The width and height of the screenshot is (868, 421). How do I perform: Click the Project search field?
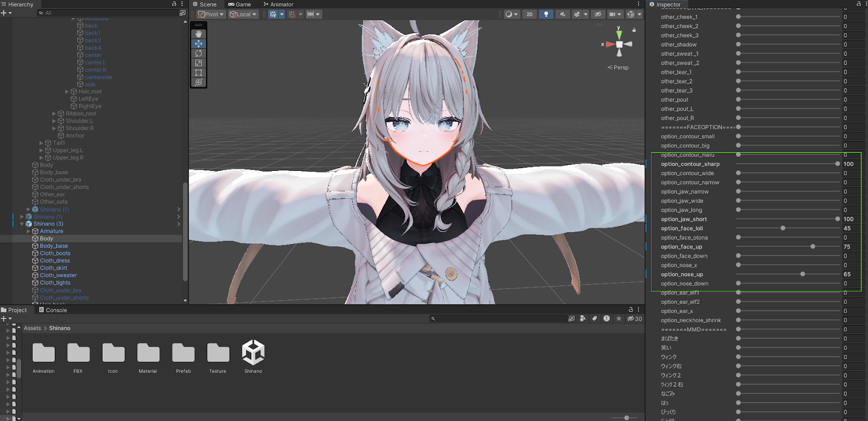pos(497,318)
